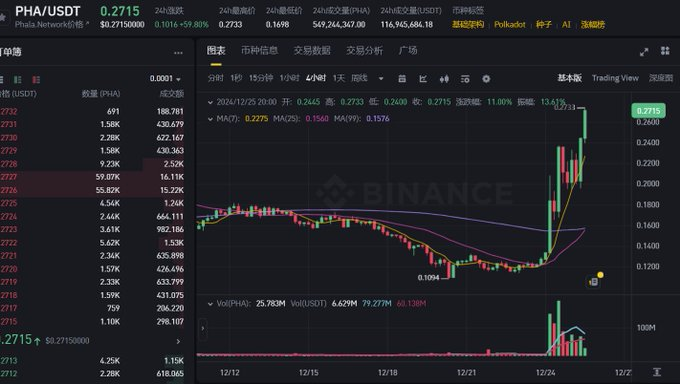Viewport: 680px width, 384px height.
Task: Expand the side panel arrow at volume pane left
Action: tap(203, 328)
